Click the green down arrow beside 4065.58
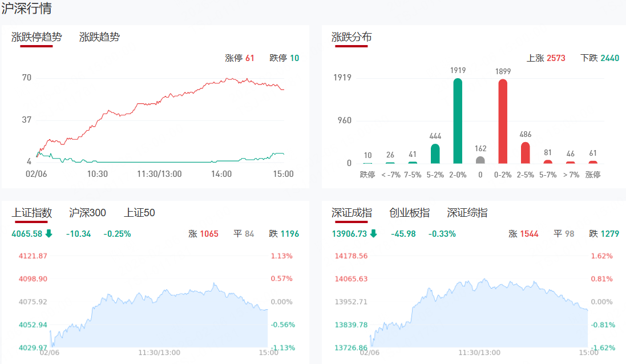Viewport: 626px width, 364px height. (49, 233)
